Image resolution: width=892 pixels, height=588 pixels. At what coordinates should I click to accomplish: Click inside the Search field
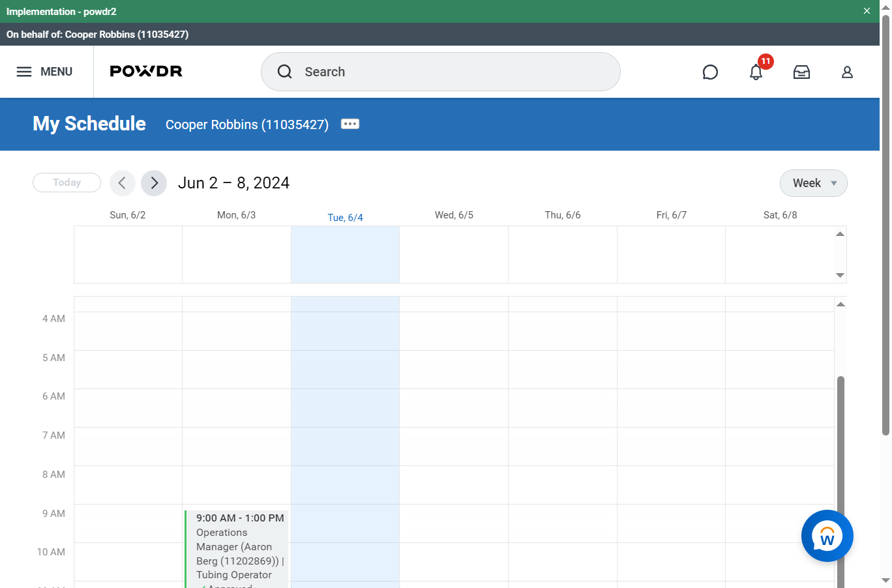pos(441,72)
